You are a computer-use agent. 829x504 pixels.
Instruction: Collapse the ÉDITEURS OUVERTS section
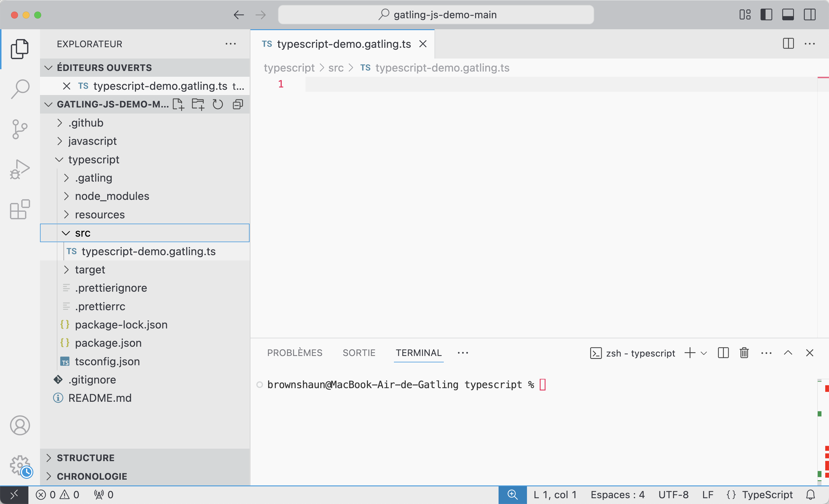(145, 67)
